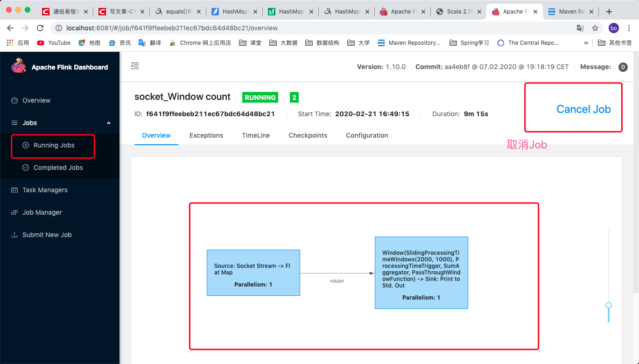Open the 翻译 translate bookmark
The height and width of the screenshot is (364, 639).
(150, 42)
